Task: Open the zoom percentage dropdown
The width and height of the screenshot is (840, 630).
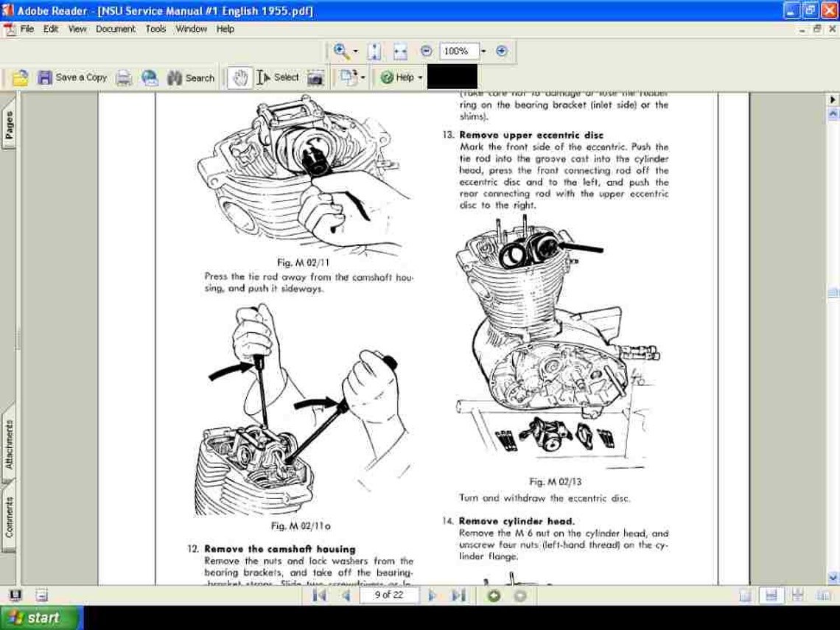Action: [483, 52]
